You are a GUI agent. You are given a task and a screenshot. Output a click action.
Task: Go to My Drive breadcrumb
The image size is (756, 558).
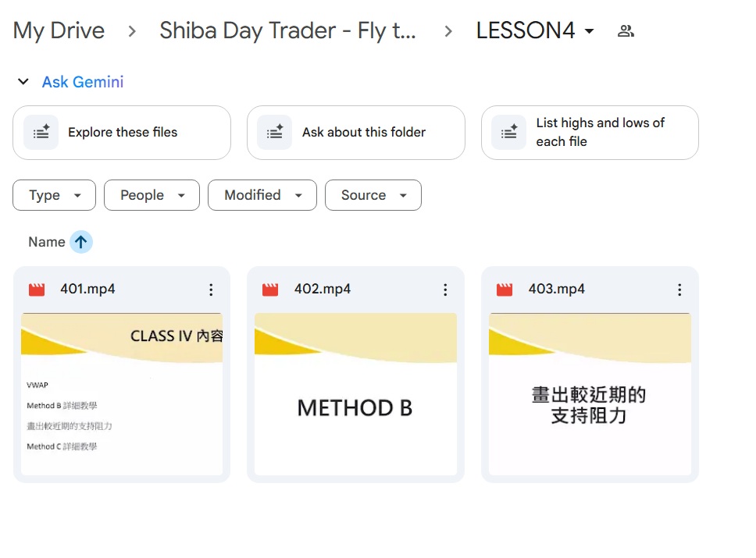click(59, 31)
